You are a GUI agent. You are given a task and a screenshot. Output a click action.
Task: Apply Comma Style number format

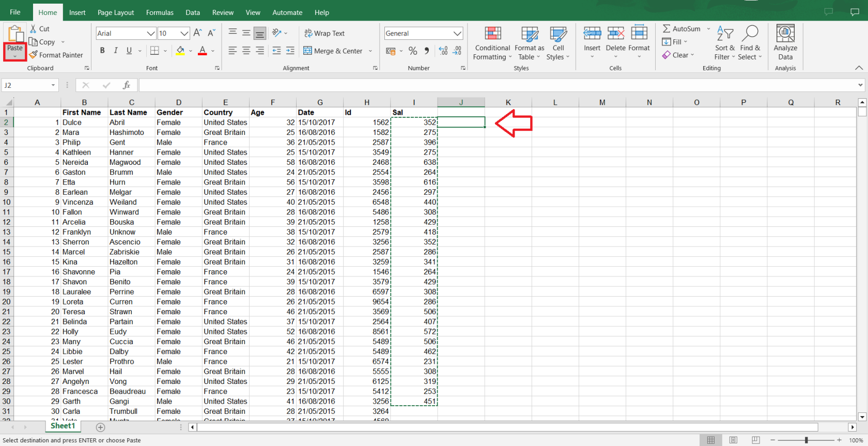point(427,51)
